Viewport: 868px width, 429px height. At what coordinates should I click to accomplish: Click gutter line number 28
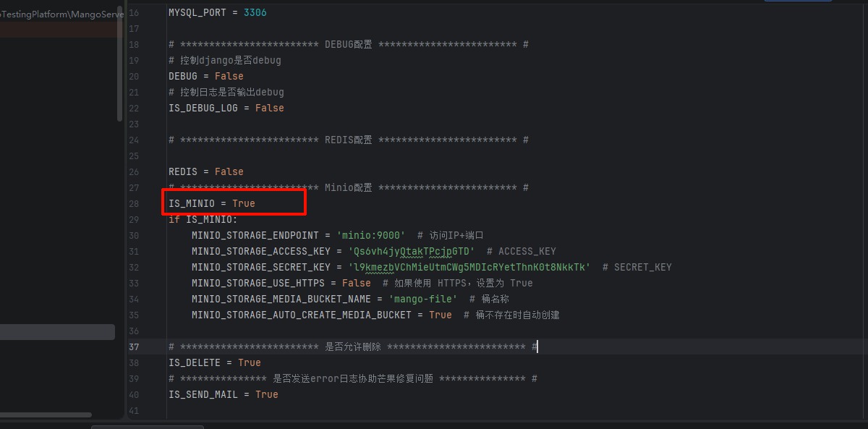[133, 204]
